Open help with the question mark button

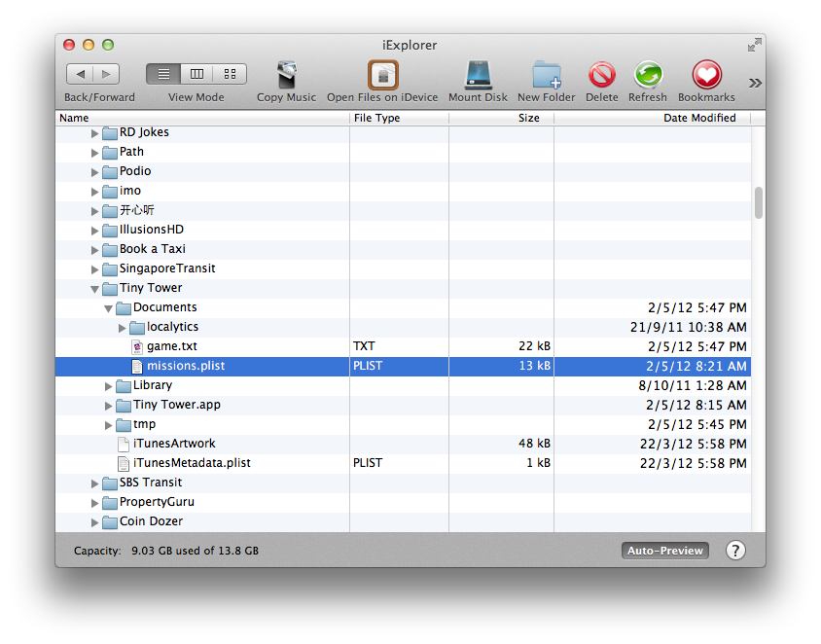point(735,551)
